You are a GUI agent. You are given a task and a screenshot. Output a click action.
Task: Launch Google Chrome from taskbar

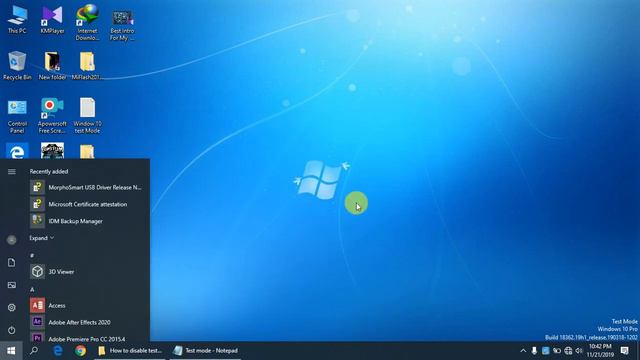click(80, 351)
